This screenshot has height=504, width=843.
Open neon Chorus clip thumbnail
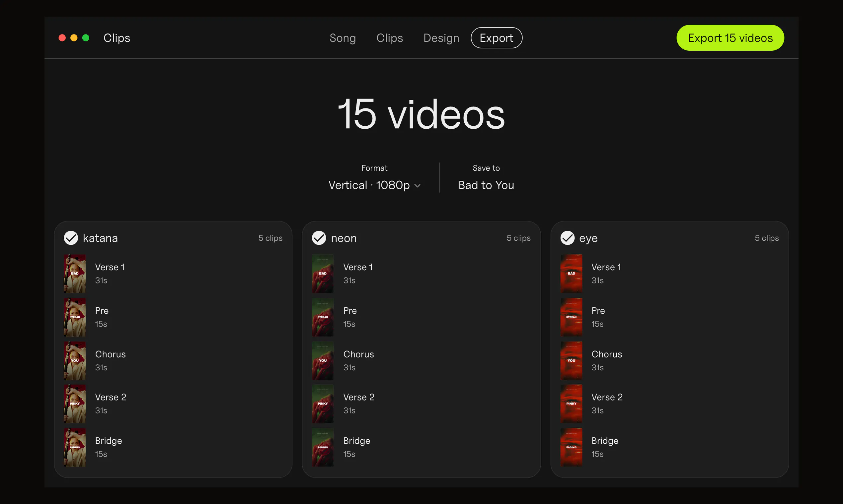point(323,360)
